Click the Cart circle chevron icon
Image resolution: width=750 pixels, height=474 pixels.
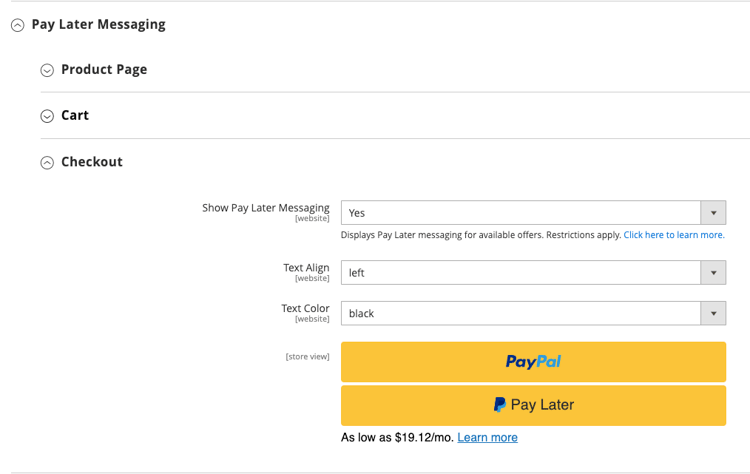(x=47, y=116)
